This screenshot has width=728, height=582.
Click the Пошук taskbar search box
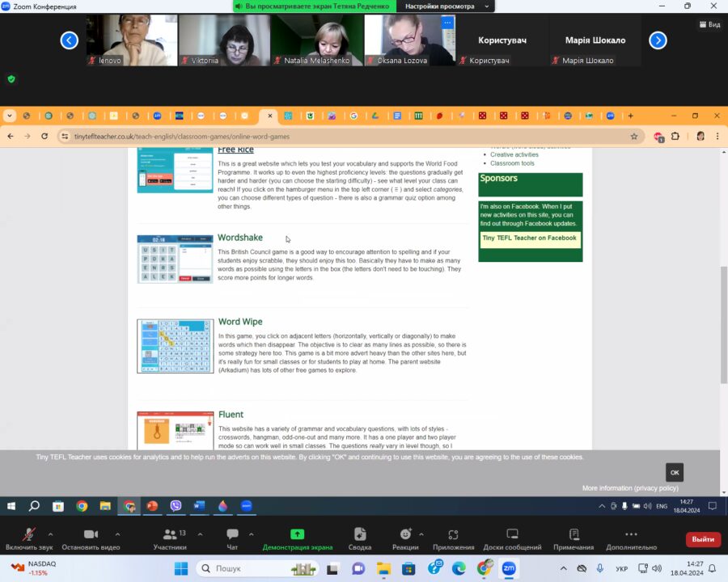pos(258,568)
